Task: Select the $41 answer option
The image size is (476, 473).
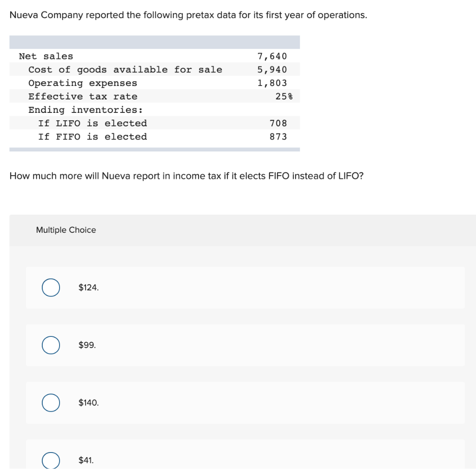Action: coord(51,460)
